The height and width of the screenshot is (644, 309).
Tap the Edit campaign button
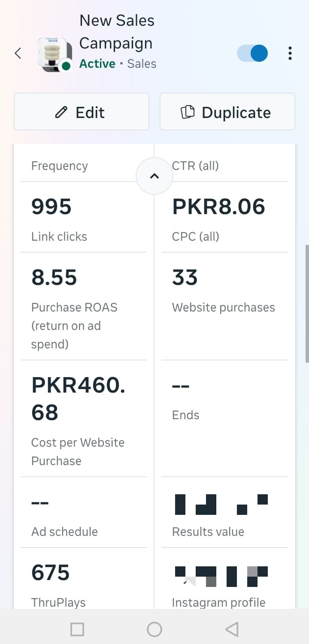coord(82,112)
